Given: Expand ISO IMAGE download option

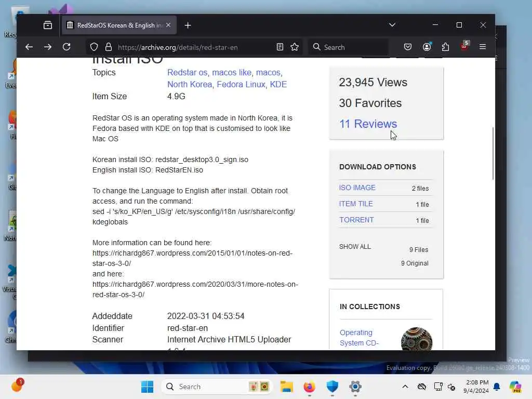Looking at the screenshot, I should click(357, 188).
